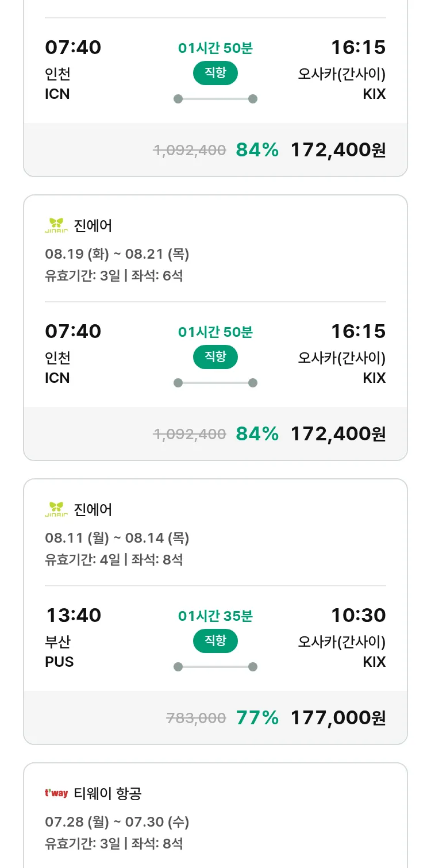Select the 172,400원 price in the topmost card
This screenshot has height=868, width=431.
[x=338, y=149]
